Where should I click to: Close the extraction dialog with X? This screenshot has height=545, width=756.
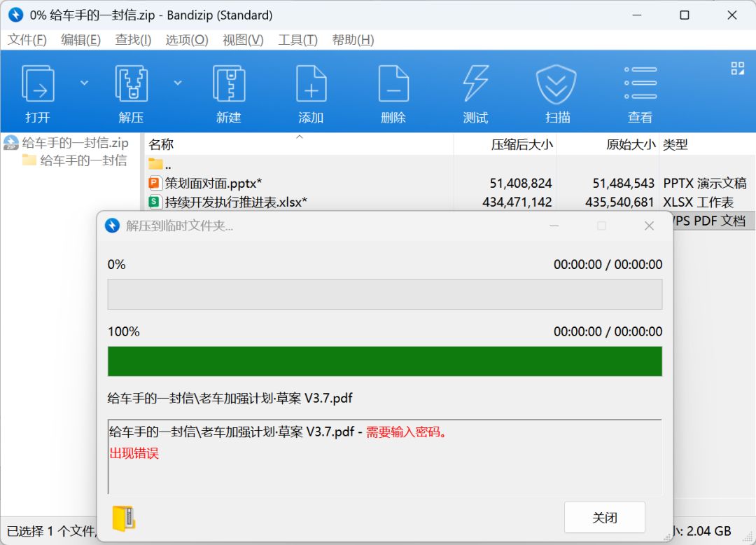pyautogui.click(x=649, y=226)
